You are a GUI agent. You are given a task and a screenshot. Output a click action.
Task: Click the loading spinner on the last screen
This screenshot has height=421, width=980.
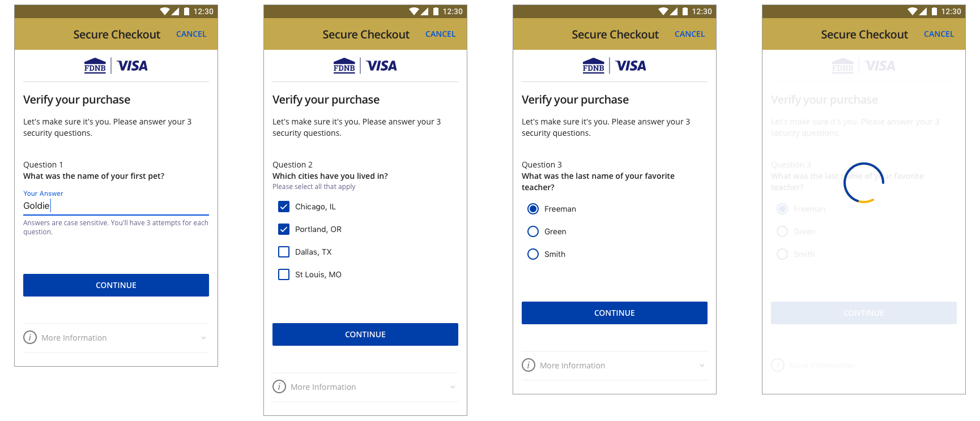click(864, 183)
